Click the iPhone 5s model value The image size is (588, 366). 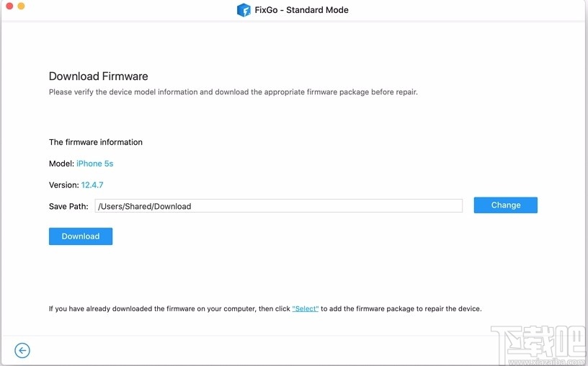point(95,164)
